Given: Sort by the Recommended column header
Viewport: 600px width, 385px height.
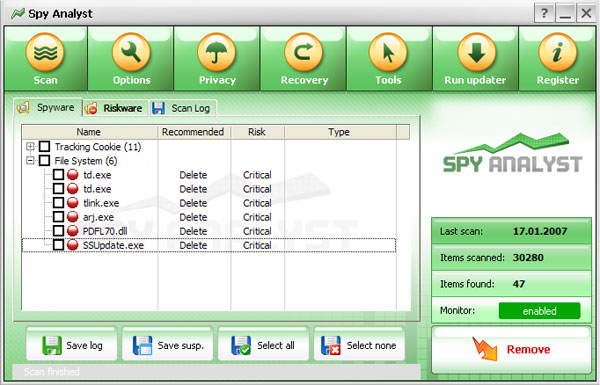Looking at the screenshot, I should 194,132.
